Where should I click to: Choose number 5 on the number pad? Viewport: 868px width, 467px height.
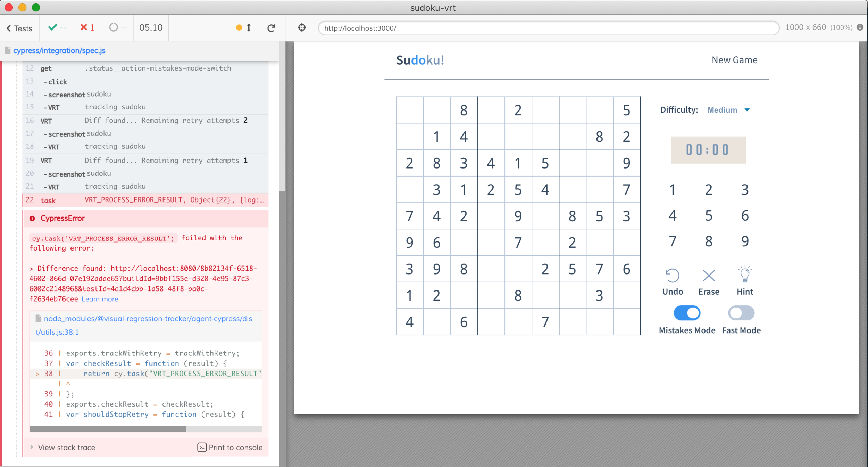708,215
